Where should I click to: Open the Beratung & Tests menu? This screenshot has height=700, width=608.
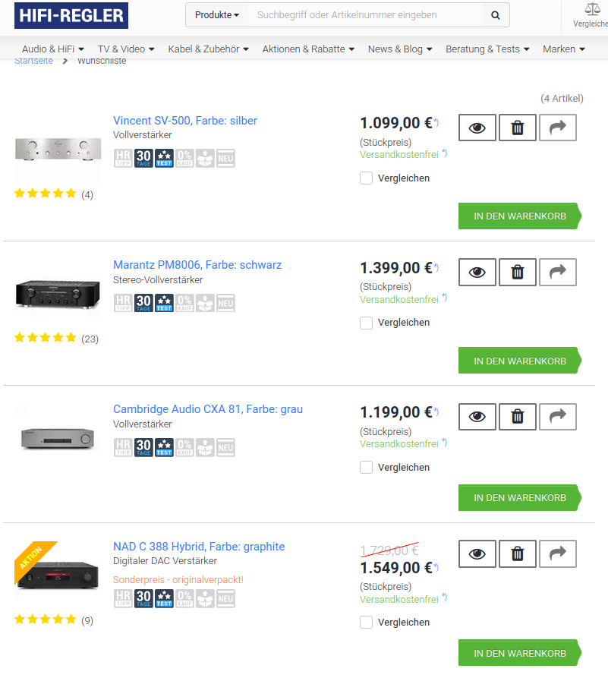click(x=487, y=49)
